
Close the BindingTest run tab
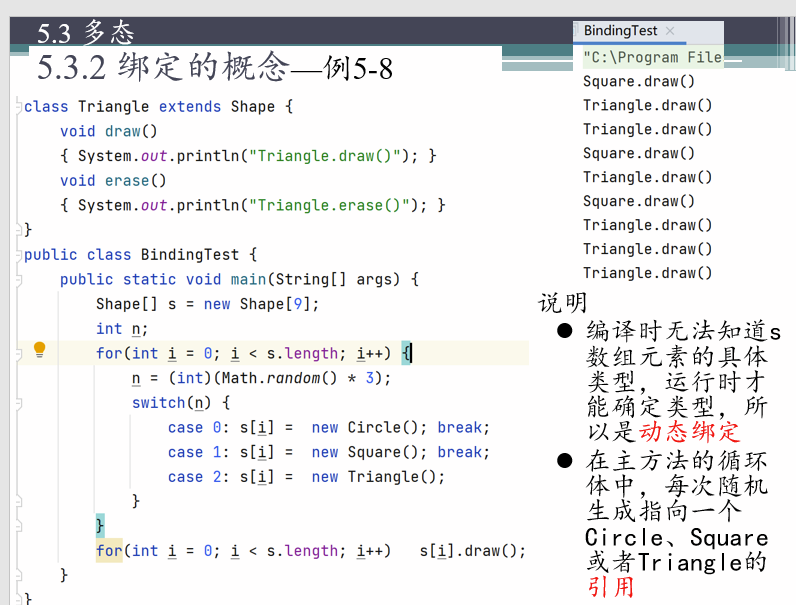(670, 31)
